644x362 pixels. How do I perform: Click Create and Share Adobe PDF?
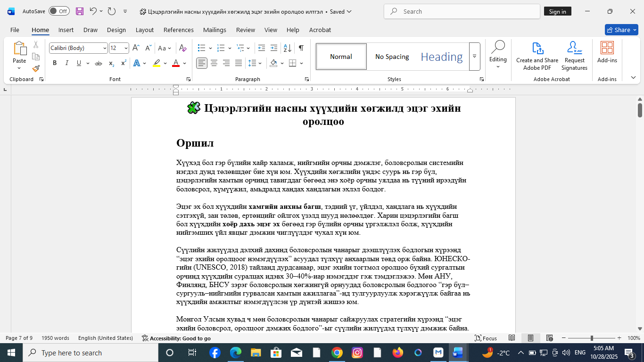coord(537,55)
